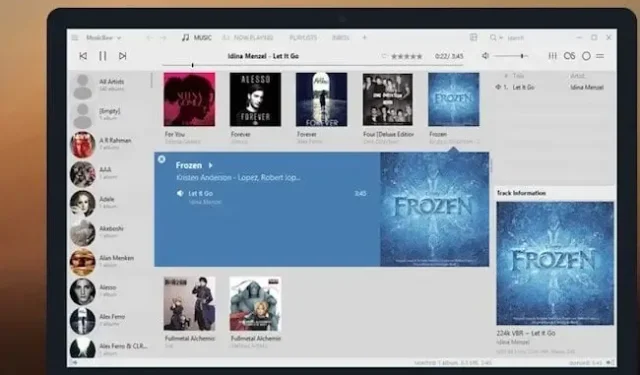Open the Alesso Forever album cover
The height and width of the screenshot is (375, 640).
[256, 100]
